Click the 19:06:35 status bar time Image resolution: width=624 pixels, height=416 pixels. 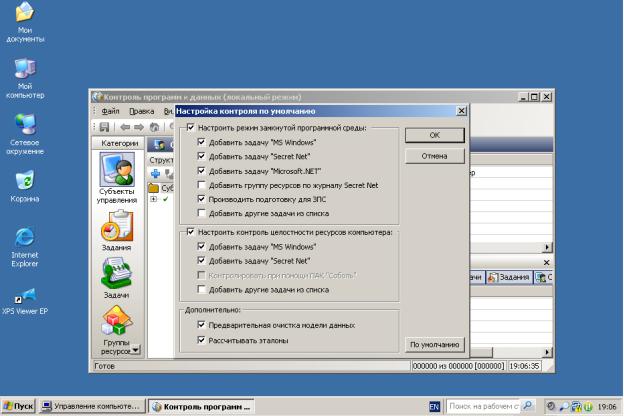click(524, 366)
